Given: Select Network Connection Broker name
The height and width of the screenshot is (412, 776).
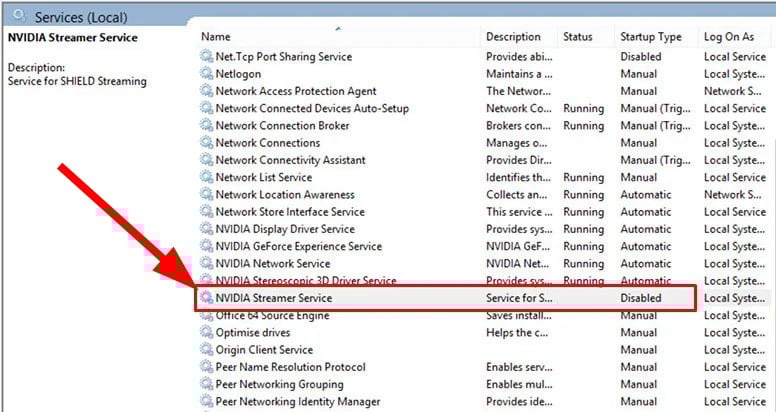Looking at the screenshot, I should (283, 125).
